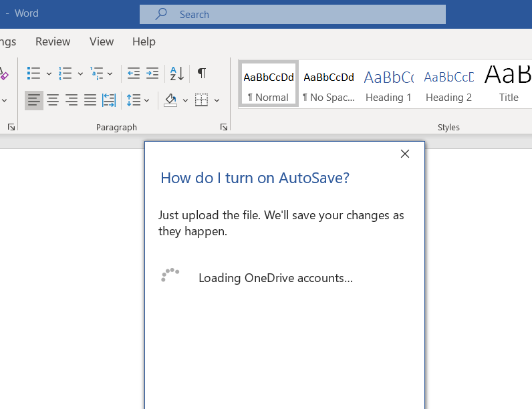Apply the No Spacing style
The height and width of the screenshot is (409, 532).
tap(329, 84)
